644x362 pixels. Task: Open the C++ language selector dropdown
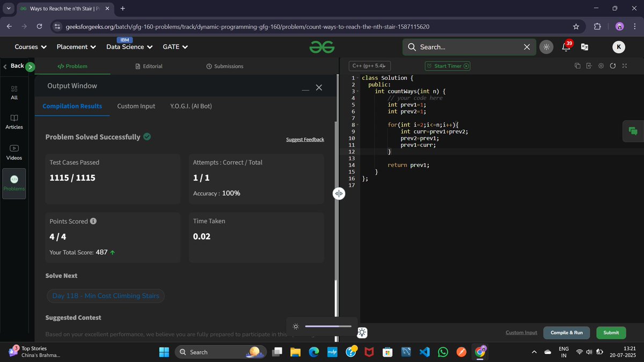[370, 66]
